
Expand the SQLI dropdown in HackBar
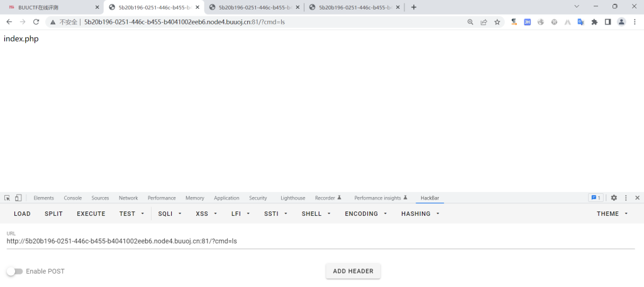coord(170,214)
